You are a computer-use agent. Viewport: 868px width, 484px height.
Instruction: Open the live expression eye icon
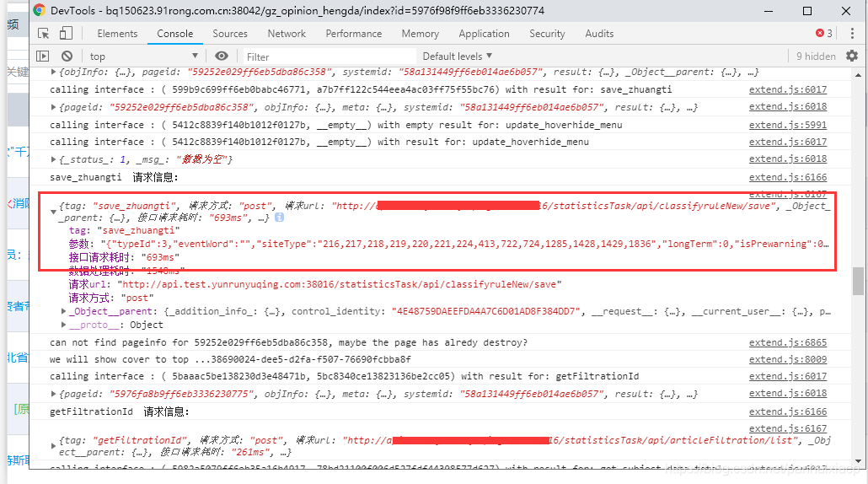222,56
